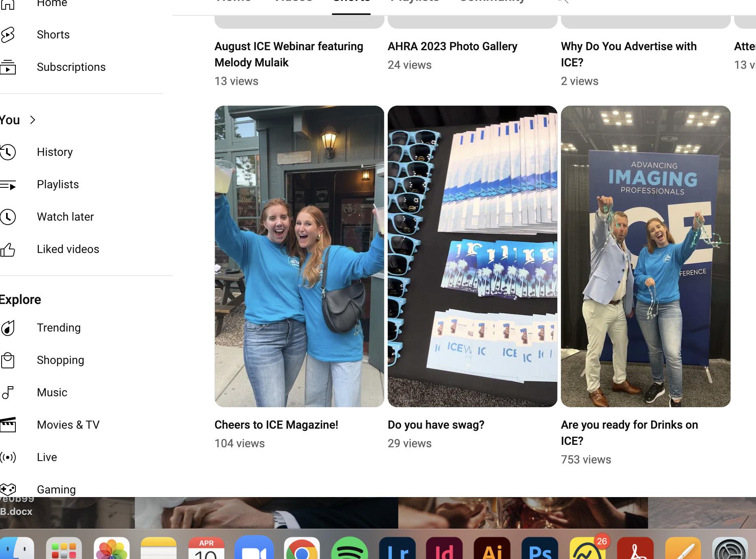Play the sunglasses swag short thumbnail
Viewport: 756px width, 559px height.
[472, 256]
